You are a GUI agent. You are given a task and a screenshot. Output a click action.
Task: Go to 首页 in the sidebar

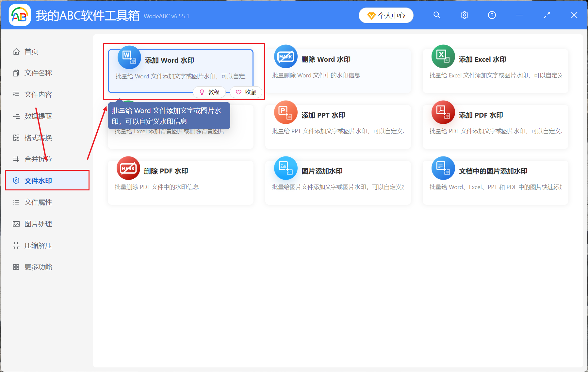click(31, 51)
